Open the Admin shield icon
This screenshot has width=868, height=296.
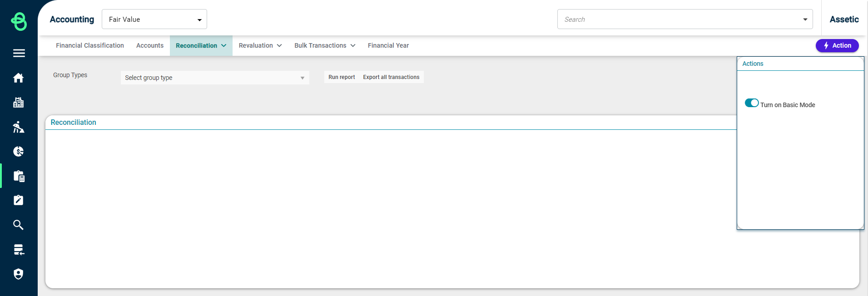click(19, 274)
